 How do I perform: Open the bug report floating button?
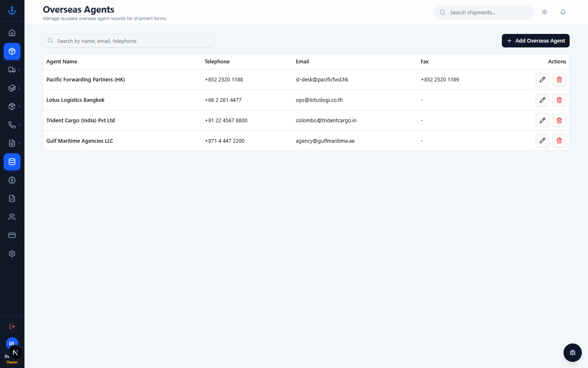click(572, 352)
